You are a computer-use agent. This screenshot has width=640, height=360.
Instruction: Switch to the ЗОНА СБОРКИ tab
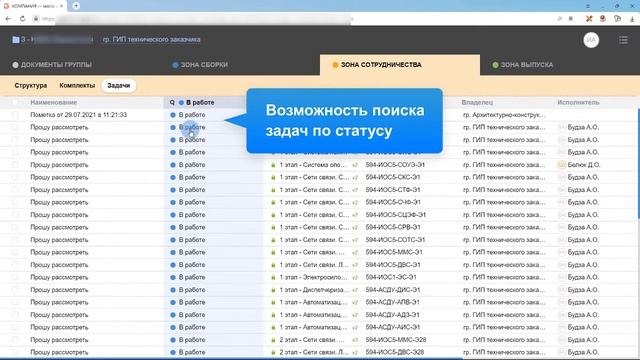200,65
